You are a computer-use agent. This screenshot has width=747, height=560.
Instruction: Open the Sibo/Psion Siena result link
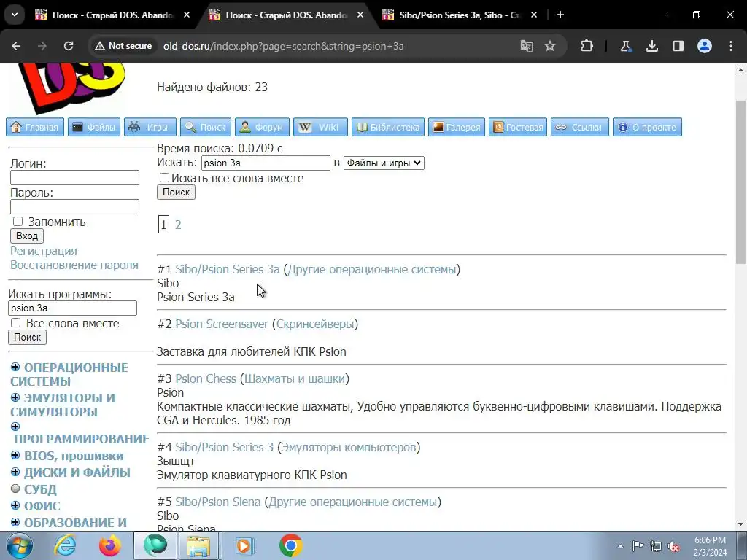[217, 502]
